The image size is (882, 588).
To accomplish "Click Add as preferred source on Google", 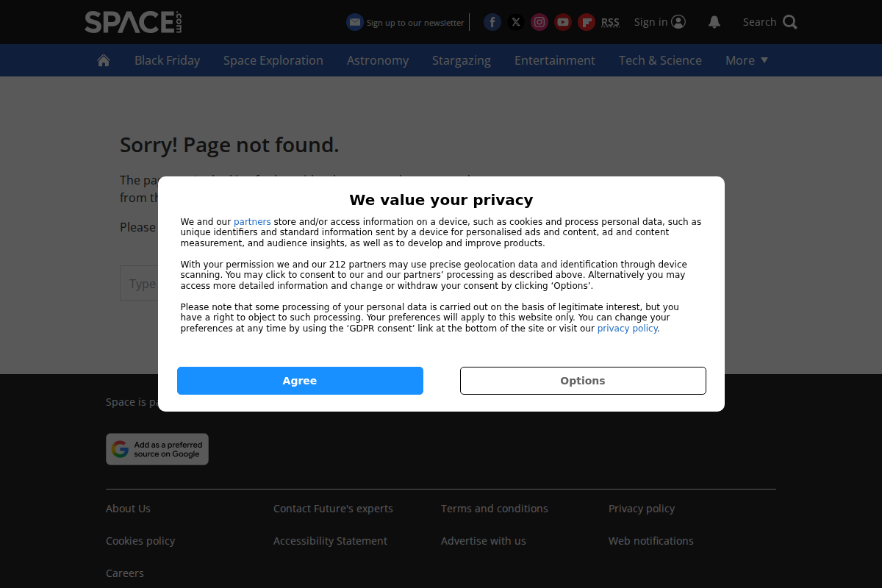I will click(x=157, y=448).
